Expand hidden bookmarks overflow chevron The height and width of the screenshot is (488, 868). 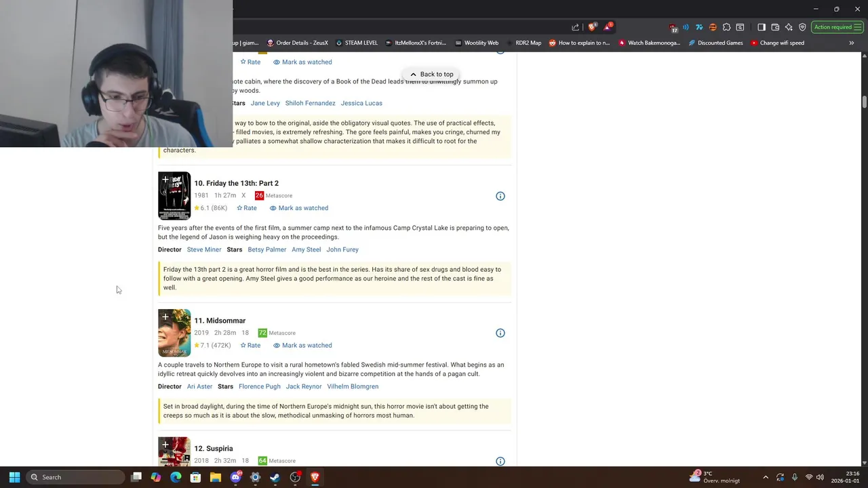(x=852, y=43)
